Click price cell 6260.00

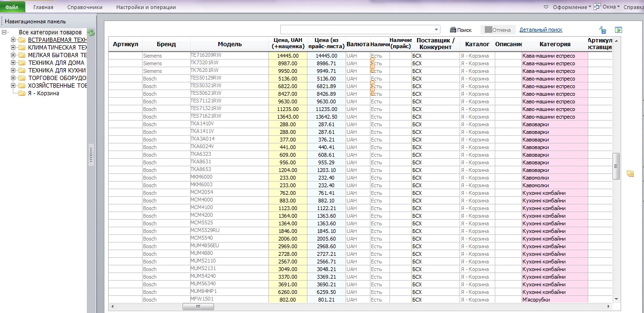tap(288, 292)
